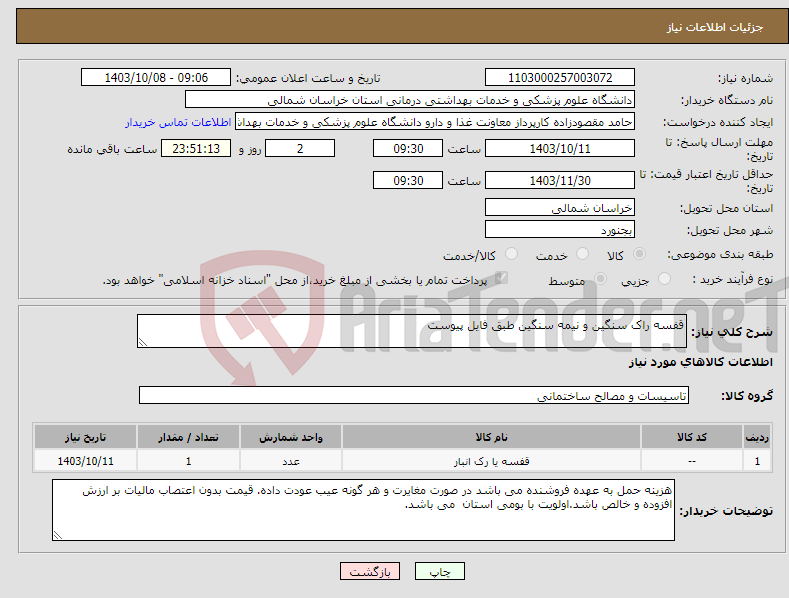Click the شماره نیاز label
This screenshot has width=789, height=598.
coord(745,79)
